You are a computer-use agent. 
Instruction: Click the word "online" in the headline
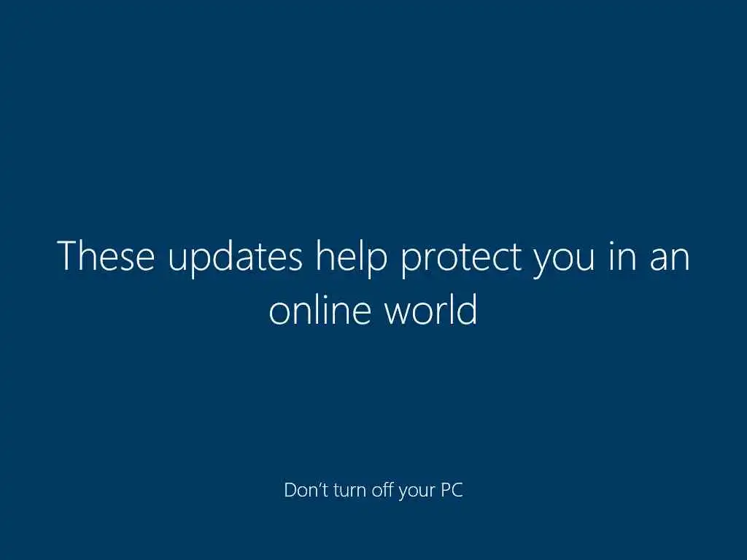pos(320,309)
